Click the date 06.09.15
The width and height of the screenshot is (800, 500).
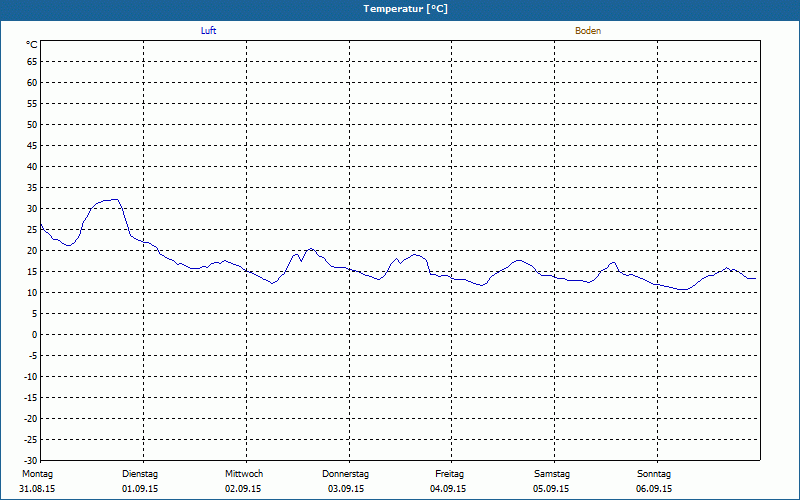654,489
